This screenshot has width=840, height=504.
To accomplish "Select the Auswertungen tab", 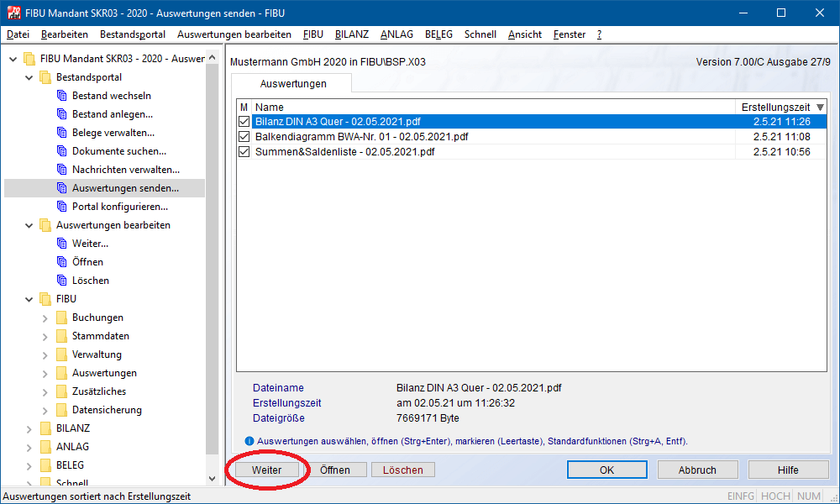I will (293, 84).
